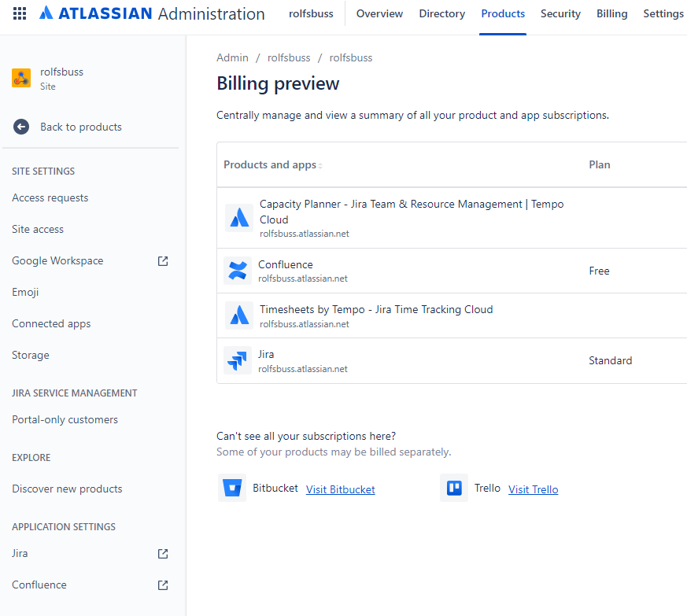Click the external link icon next to Google Workspace

tap(163, 261)
